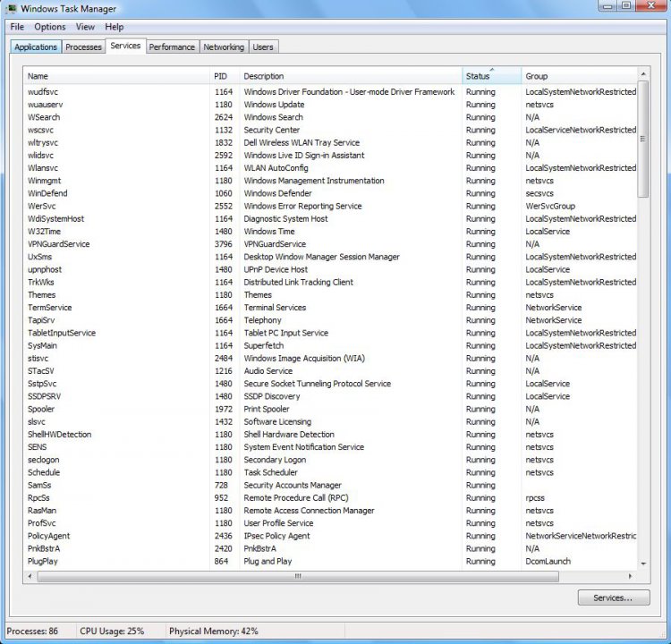Open the Help menu
Viewport: 671px width, 644px height.
tap(115, 27)
